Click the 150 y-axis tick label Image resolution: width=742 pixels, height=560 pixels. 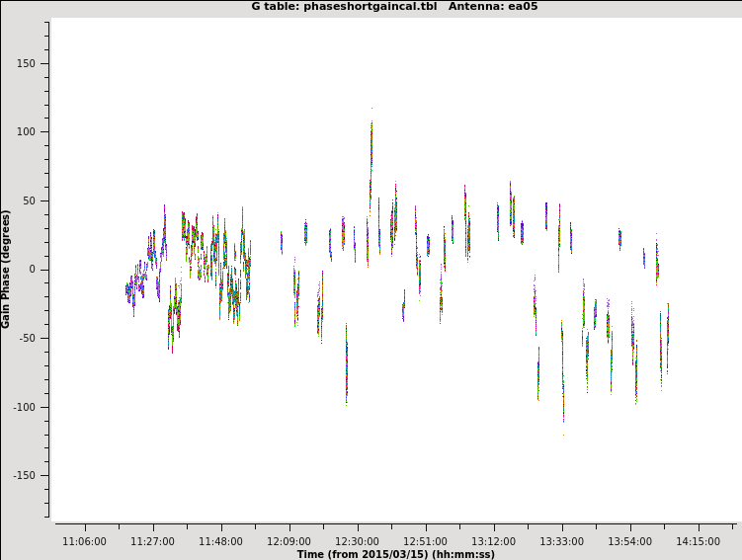[25, 63]
